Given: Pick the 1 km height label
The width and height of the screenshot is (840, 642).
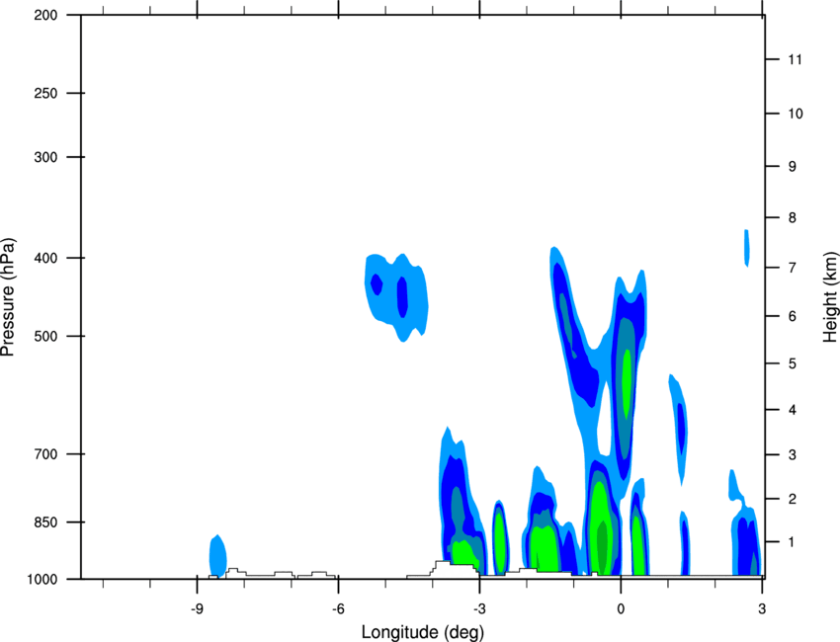Looking at the screenshot, I should pos(792,542).
